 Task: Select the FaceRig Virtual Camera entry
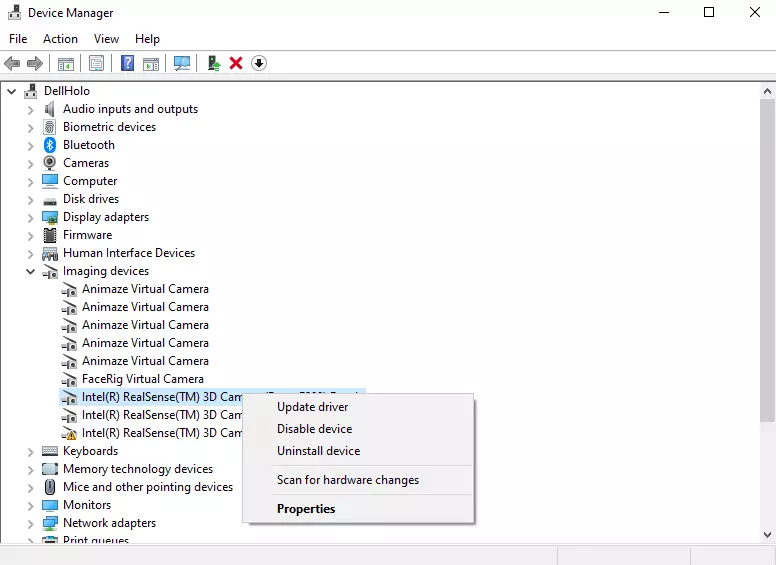(143, 379)
